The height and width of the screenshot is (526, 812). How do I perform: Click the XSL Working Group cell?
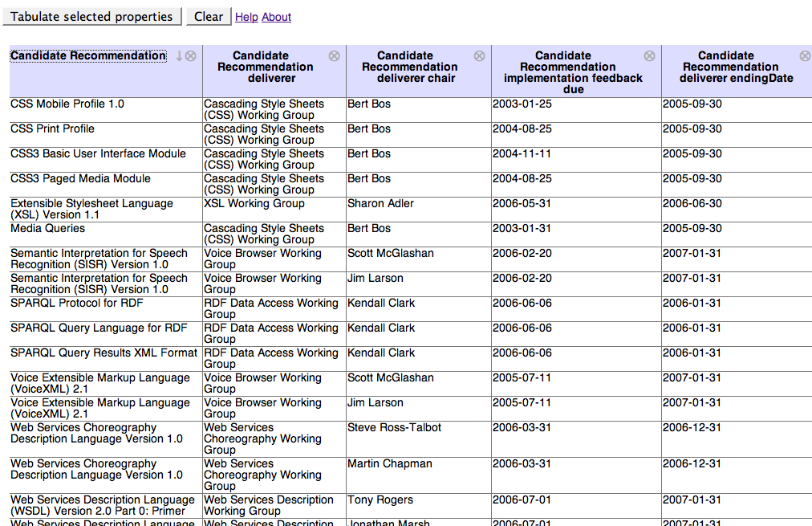(x=254, y=204)
